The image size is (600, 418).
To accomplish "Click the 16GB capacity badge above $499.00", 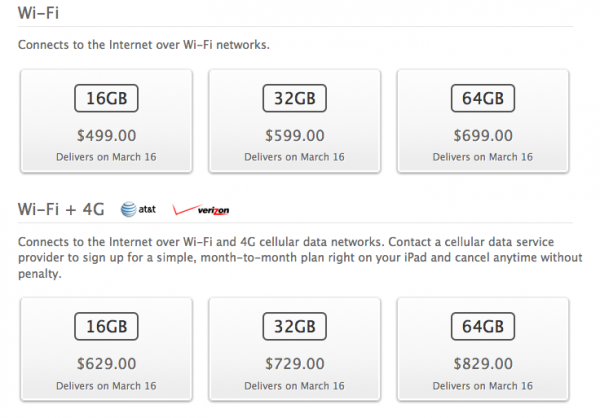I will pyautogui.click(x=105, y=99).
